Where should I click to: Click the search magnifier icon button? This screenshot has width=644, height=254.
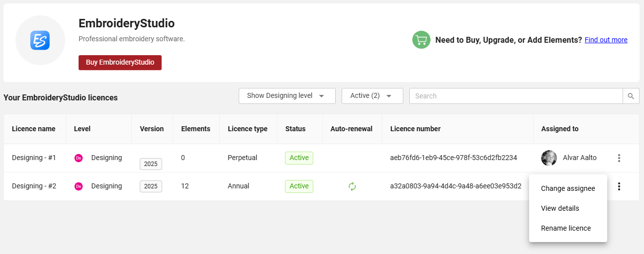(631, 96)
